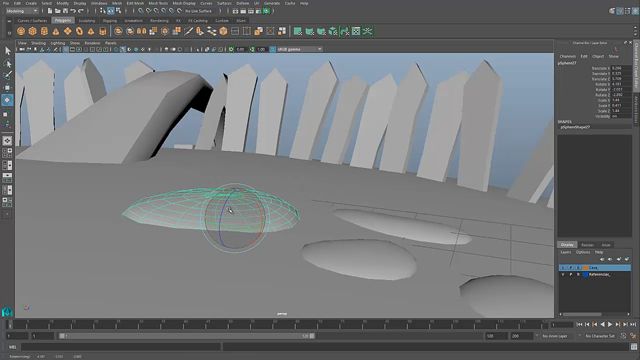
Task: Create a polygon sphere from the shelf
Action: tap(21, 31)
